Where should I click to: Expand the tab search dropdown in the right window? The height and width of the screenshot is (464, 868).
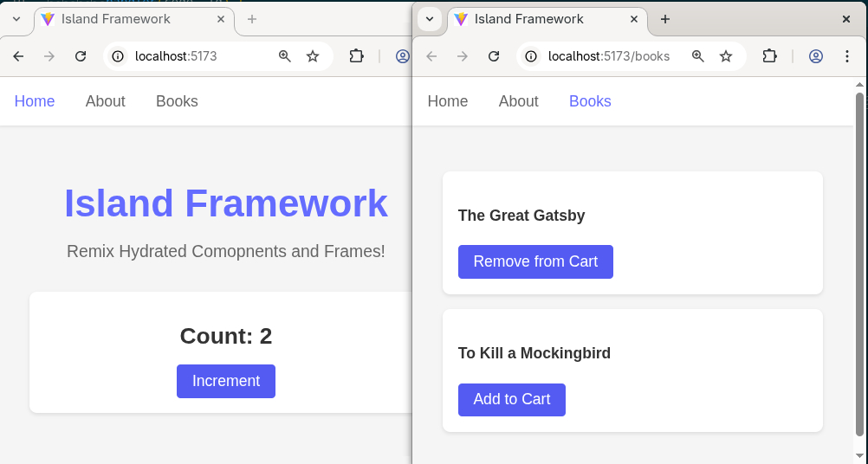(430, 19)
